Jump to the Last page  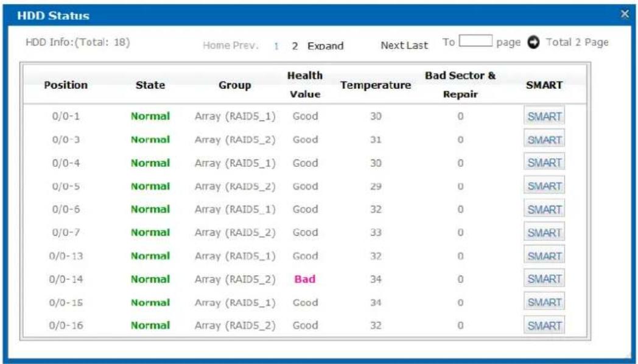coord(416,46)
